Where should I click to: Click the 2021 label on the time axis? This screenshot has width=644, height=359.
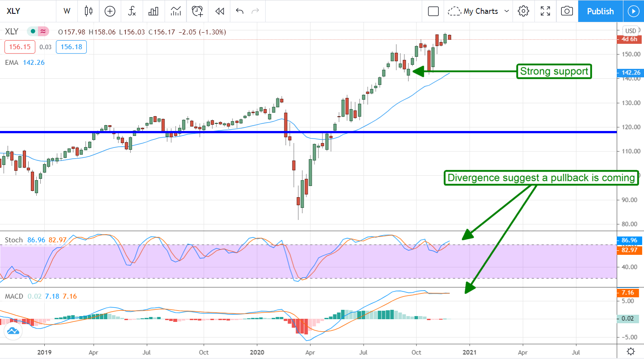(x=470, y=351)
